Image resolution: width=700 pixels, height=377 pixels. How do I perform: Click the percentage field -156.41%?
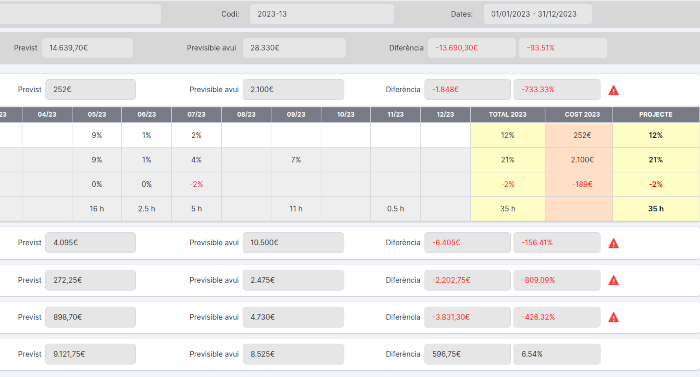pos(557,243)
